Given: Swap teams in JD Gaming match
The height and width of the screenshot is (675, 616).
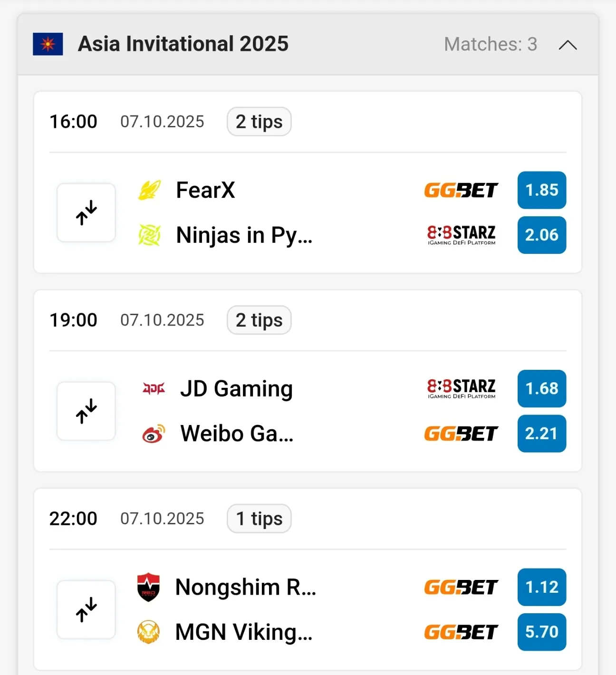Looking at the screenshot, I should tap(86, 411).
